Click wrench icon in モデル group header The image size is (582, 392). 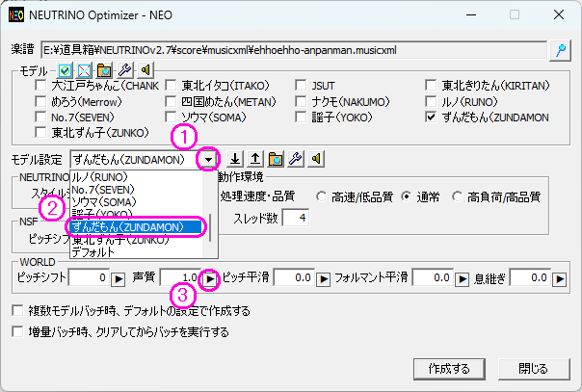pos(124,70)
